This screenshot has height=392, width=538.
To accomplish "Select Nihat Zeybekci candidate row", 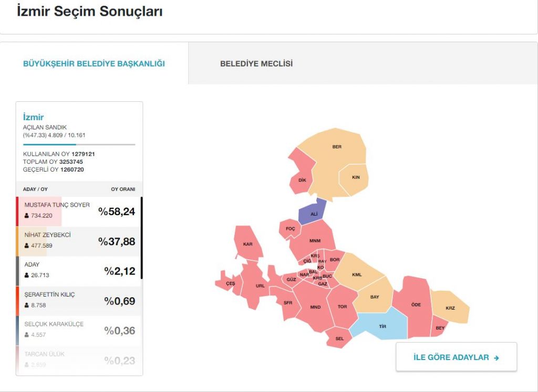I will tap(79, 241).
